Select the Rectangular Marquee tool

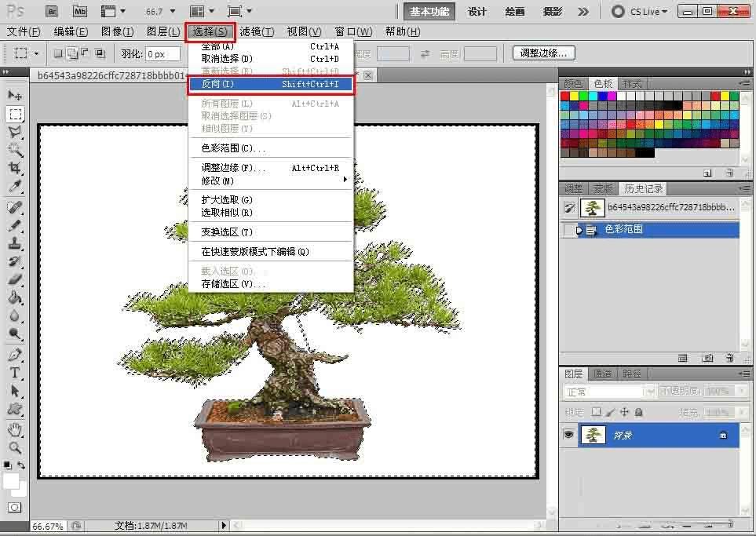coord(15,114)
